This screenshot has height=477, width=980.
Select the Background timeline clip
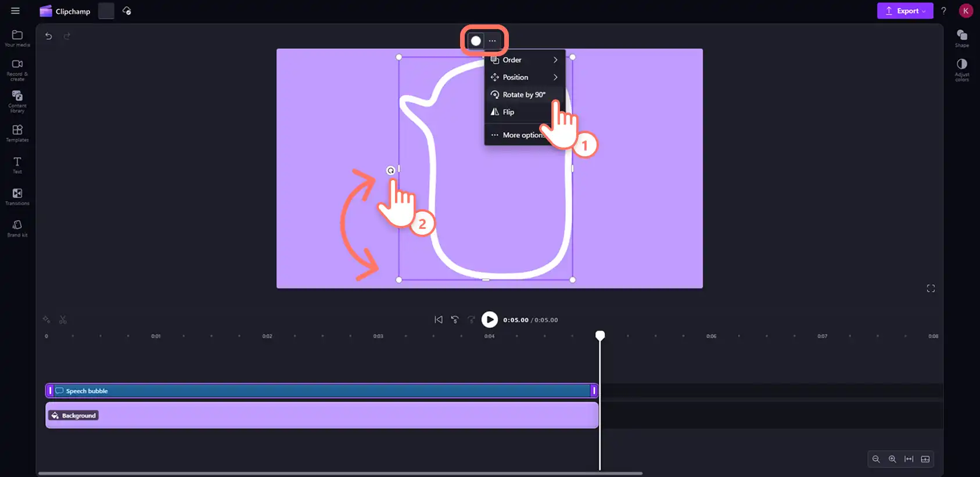(322, 415)
